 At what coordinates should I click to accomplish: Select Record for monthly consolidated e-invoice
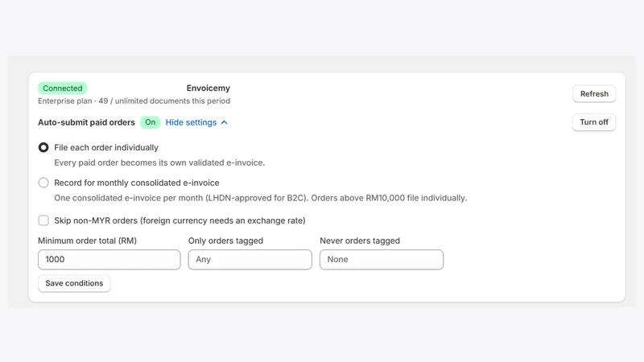pyautogui.click(x=43, y=183)
